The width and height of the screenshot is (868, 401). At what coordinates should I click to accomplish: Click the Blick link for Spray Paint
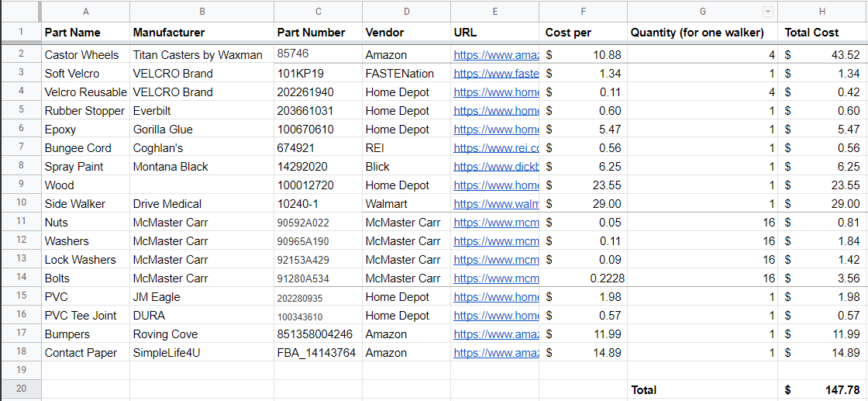pyautogui.click(x=496, y=167)
